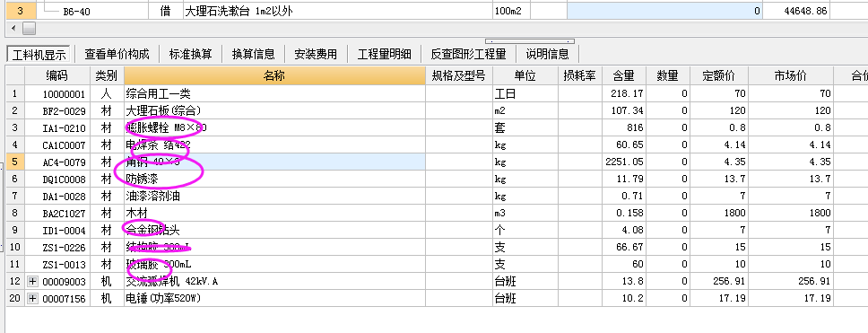
Task: Select the 油漆溶剂油 name cell
Action: click(x=274, y=197)
